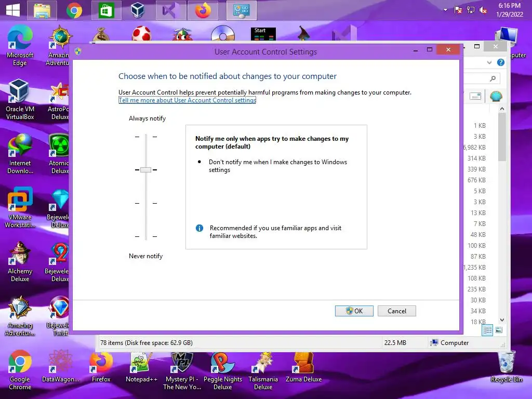Select the DataWagon desktop icon
This screenshot has width=532, height=399.
[x=60, y=366]
